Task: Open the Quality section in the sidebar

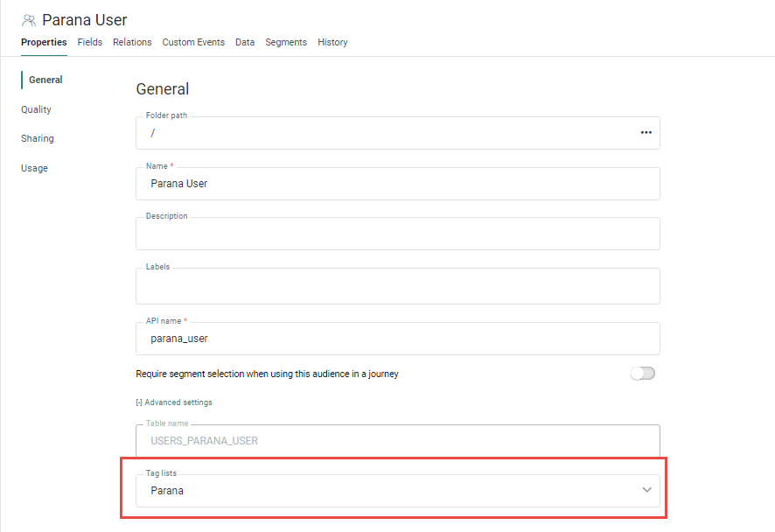Action: (37, 109)
